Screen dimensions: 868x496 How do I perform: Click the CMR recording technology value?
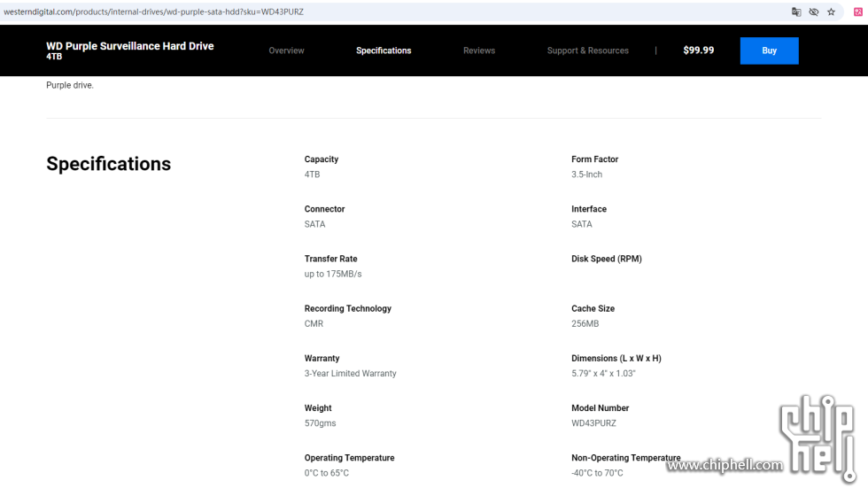coord(314,324)
